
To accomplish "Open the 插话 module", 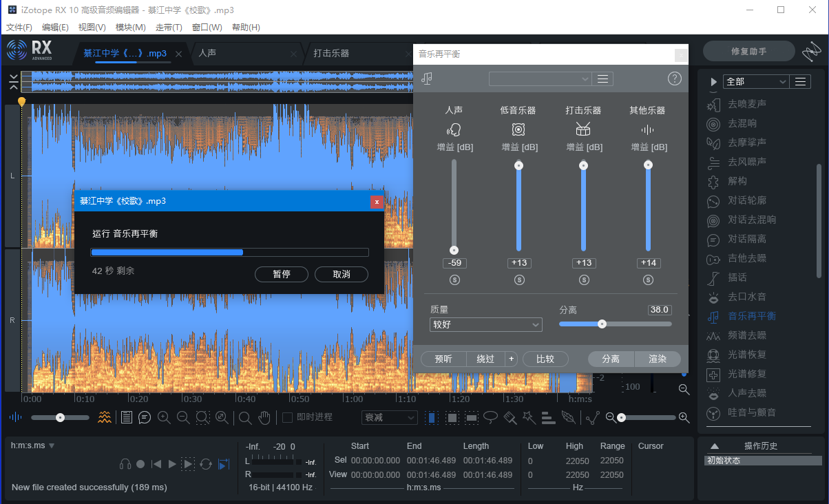I will 727,277.
